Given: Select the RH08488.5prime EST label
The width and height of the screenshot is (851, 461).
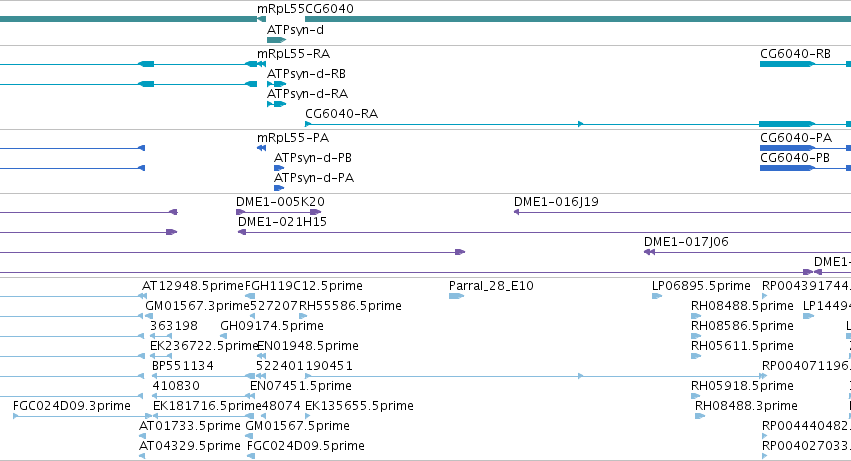Looking at the screenshot, I should [742, 306].
